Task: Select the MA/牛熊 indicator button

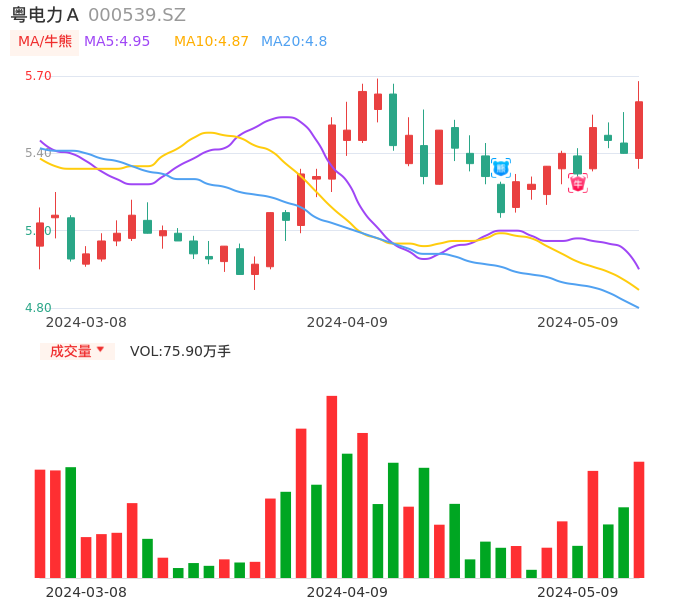Action: point(45,42)
